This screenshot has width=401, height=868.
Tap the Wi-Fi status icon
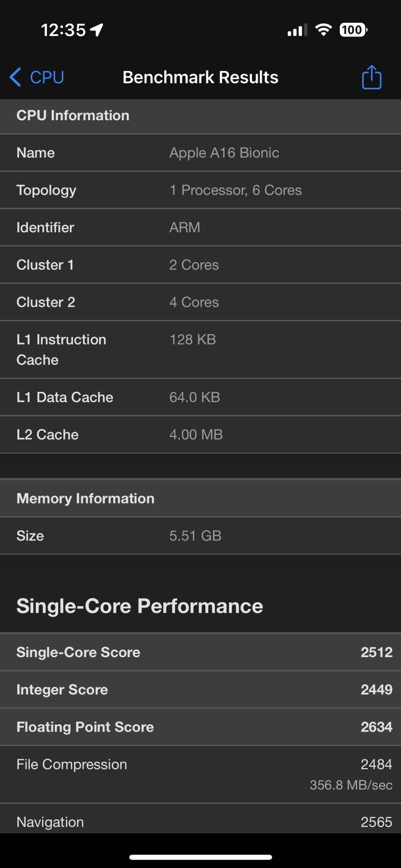(x=323, y=30)
